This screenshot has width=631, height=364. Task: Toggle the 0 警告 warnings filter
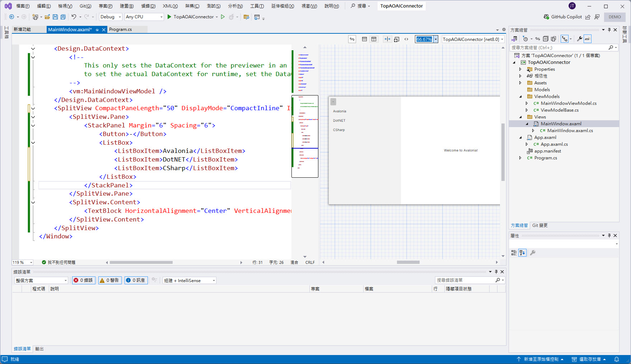pyautogui.click(x=110, y=280)
